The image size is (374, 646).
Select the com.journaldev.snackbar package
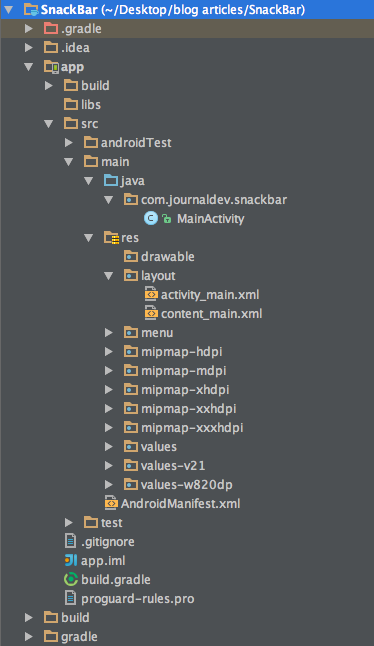point(214,199)
